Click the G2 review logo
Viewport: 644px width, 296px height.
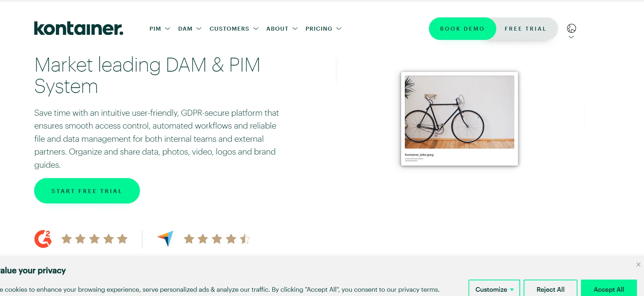pyautogui.click(x=43, y=239)
